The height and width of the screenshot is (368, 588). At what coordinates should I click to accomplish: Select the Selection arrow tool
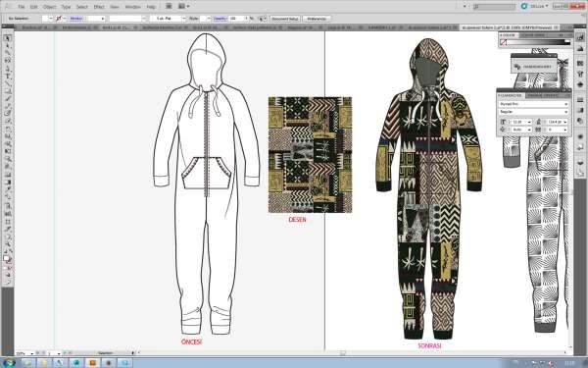[x=7, y=38]
